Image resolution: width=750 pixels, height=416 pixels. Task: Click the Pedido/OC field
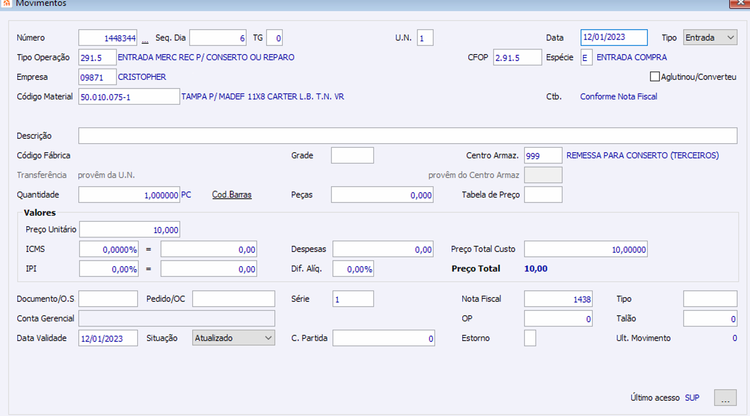233,299
